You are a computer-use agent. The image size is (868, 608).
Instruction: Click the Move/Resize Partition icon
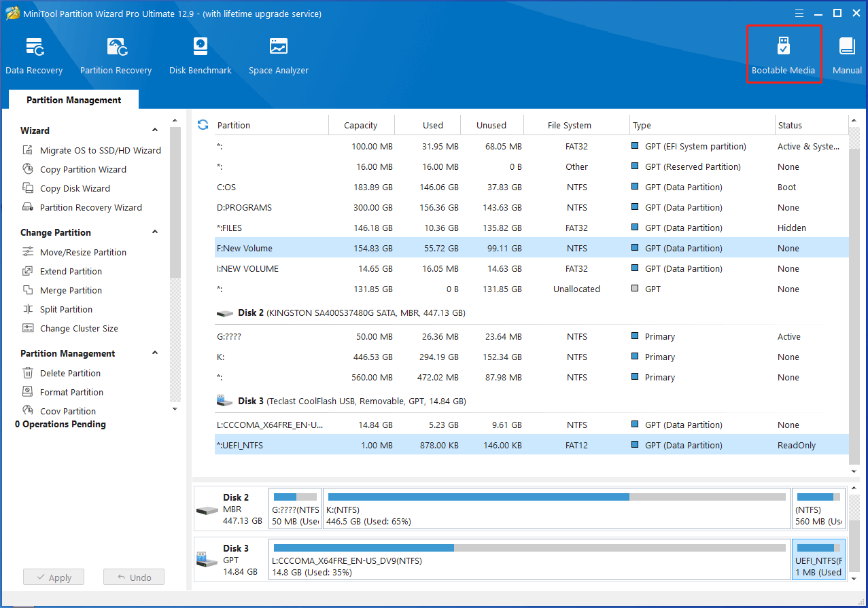(x=28, y=252)
